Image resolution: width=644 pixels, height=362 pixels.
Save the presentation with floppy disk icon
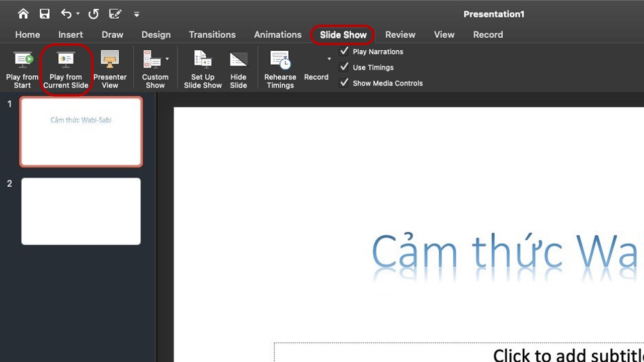[x=44, y=14]
